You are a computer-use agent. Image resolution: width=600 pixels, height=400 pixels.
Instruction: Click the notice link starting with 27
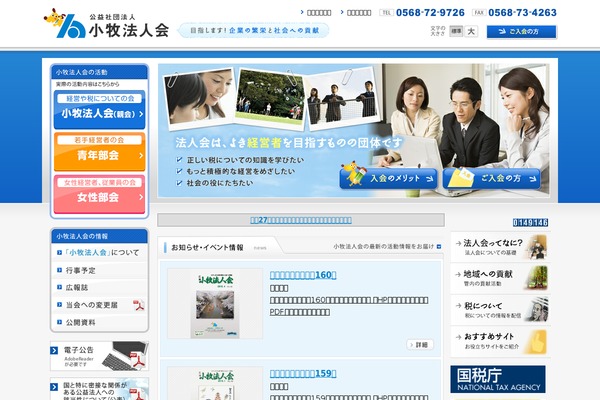pos(301,220)
